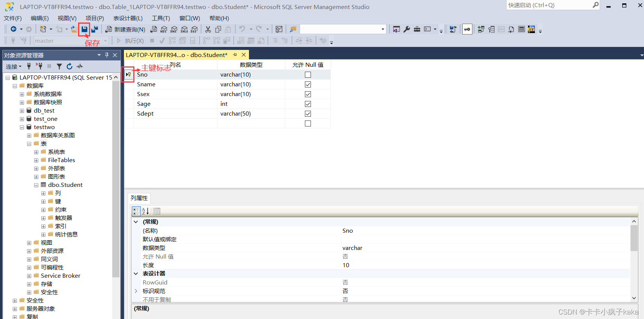The height and width of the screenshot is (319, 644).
Task: Toggle the Allow Null checkbox for Ssex
Action: tap(308, 94)
